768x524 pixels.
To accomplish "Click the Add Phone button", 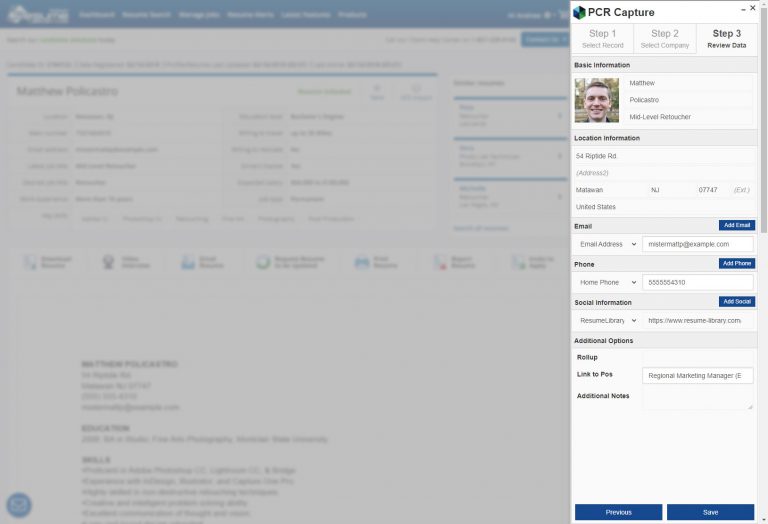I will click(x=736, y=264).
